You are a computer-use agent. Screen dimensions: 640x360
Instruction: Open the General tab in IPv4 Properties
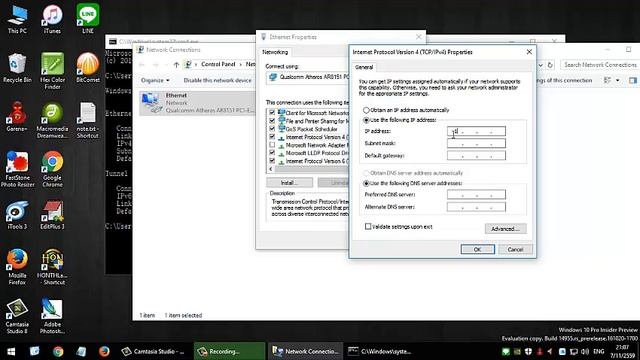pyautogui.click(x=364, y=67)
